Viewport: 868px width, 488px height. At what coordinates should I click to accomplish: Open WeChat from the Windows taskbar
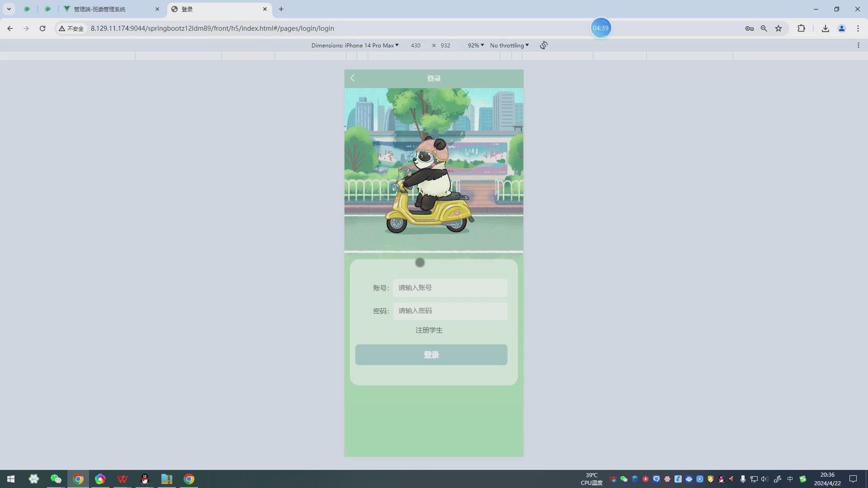56,479
